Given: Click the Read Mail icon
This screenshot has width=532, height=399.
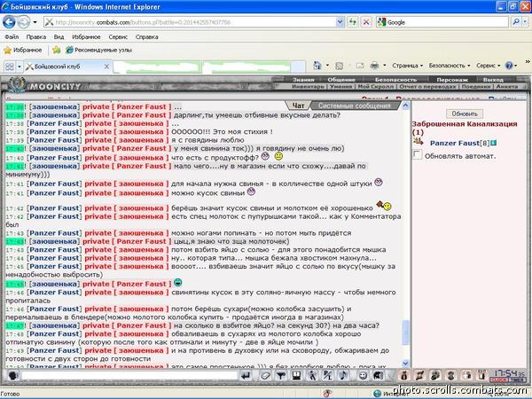Looking at the screenshot, I should (360, 66).
